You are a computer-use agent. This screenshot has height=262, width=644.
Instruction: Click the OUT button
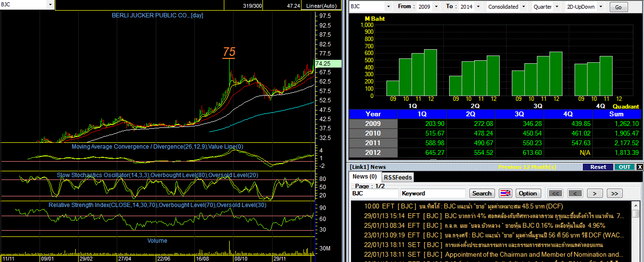625,167
